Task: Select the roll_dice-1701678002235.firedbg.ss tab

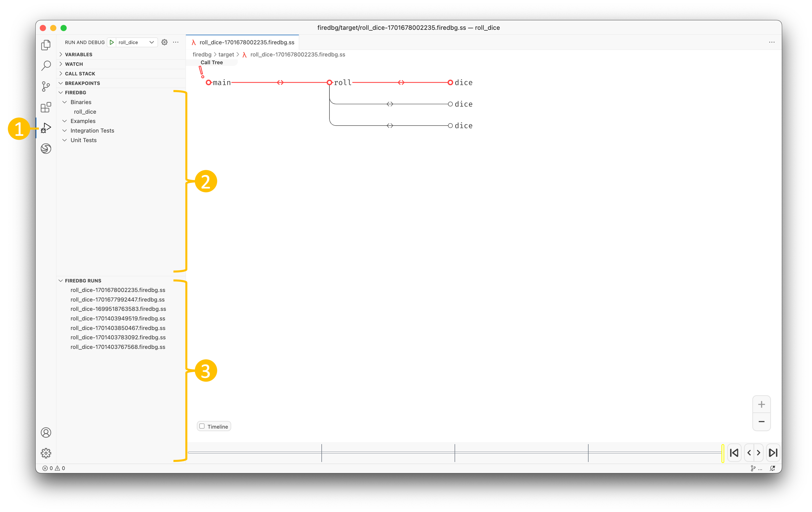Action: [243, 42]
